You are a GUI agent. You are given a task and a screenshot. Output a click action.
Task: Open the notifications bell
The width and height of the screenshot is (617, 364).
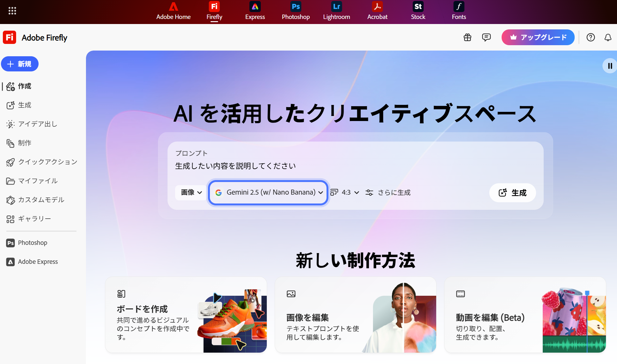pos(608,37)
